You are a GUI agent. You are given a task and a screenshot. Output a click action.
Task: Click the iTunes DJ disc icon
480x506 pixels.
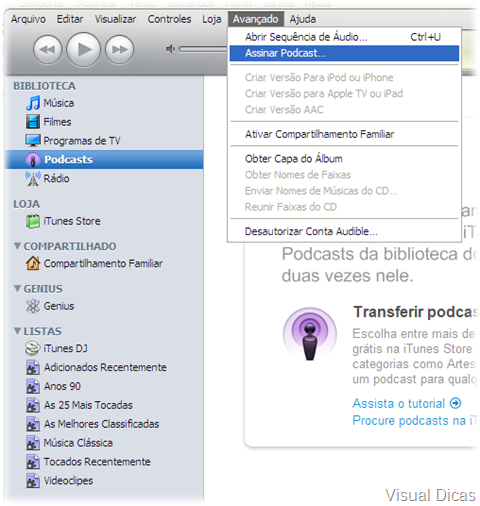tap(33, 348)
